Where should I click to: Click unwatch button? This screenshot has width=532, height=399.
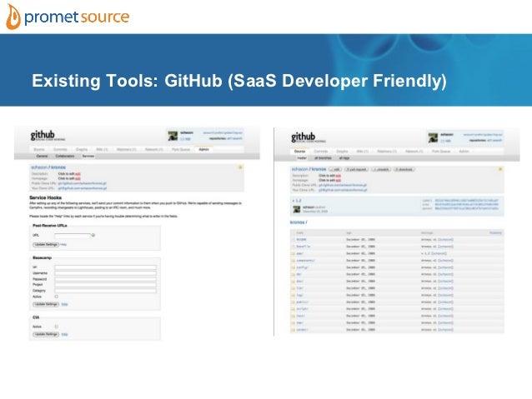pyautogui.click(x=381, y=169)
